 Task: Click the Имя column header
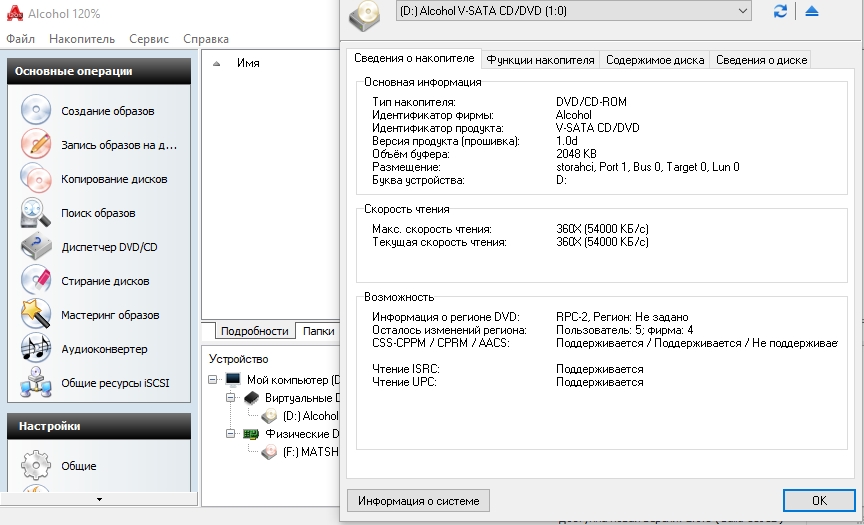point(248,63)
